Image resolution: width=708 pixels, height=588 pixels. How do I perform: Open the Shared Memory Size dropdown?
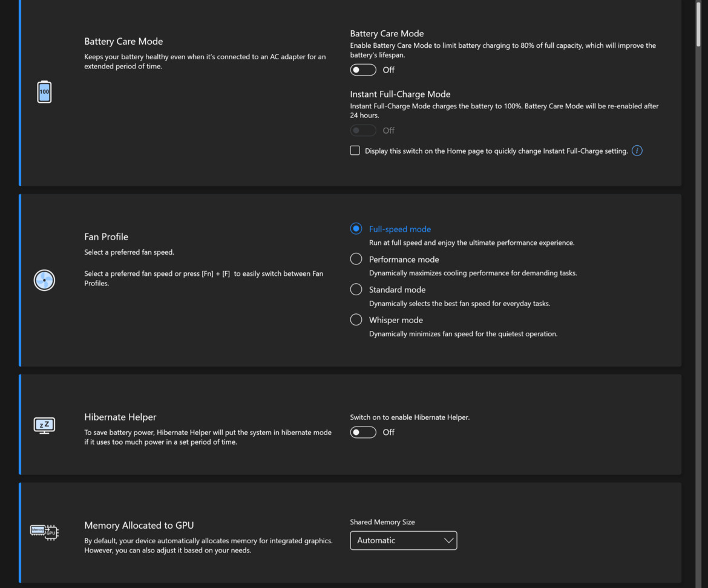[403, 540]
